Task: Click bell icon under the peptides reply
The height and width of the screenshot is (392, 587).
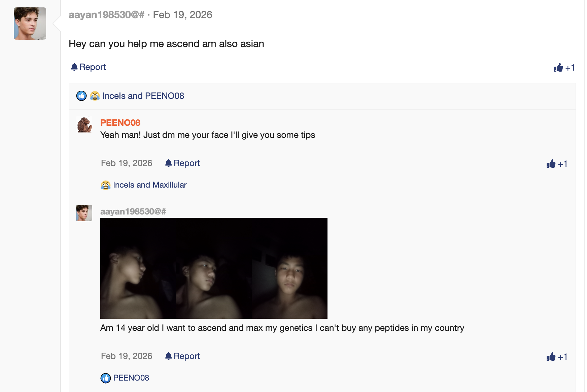Action: click(168, 356)
